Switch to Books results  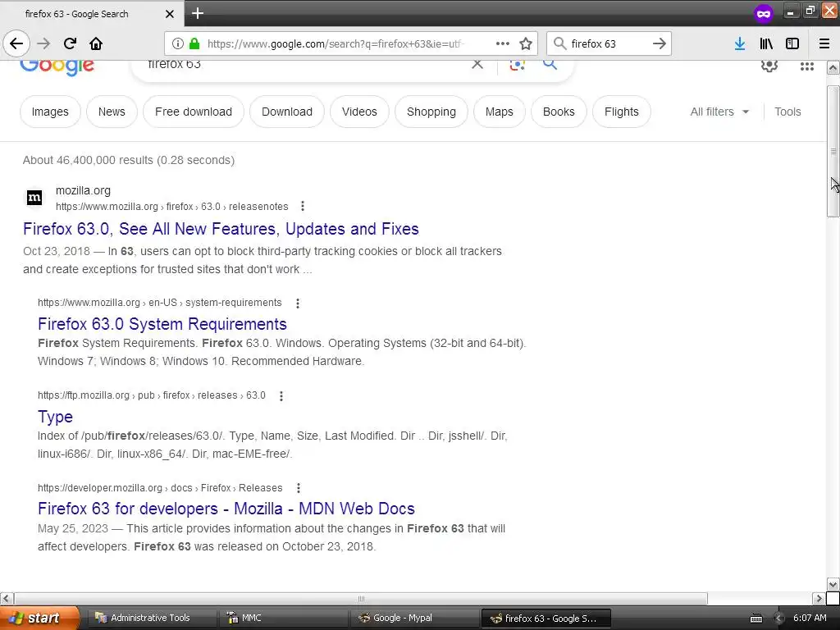(559, 112)
